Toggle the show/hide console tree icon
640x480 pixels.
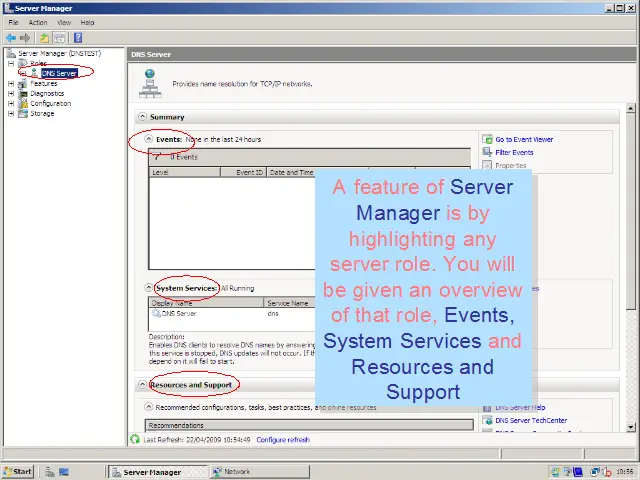pos(60,38)
